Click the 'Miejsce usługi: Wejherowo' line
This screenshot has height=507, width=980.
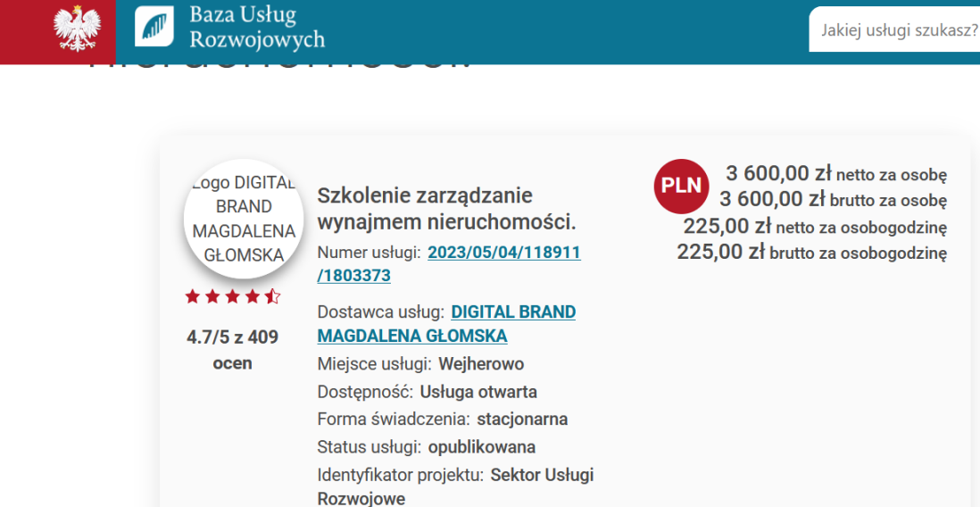(420, 364)
